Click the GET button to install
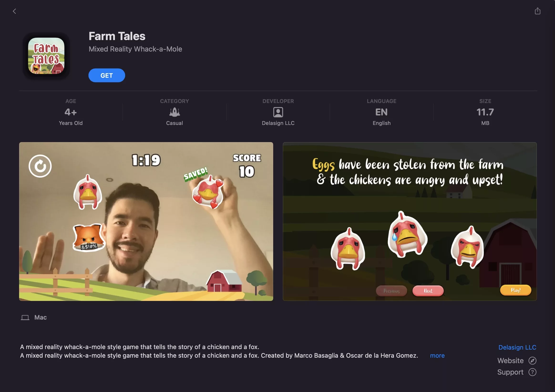555x392 pixels. point(107,75)
